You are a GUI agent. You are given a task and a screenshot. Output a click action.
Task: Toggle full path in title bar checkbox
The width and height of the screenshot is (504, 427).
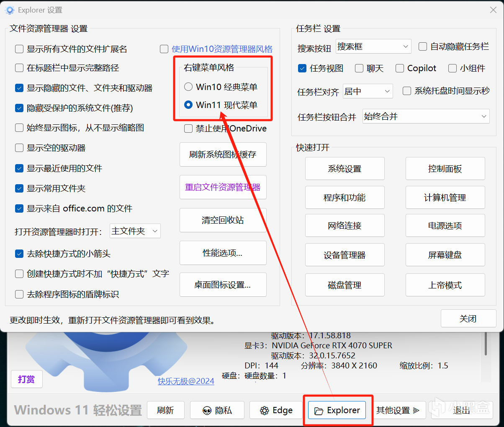[x=19, y=68]
